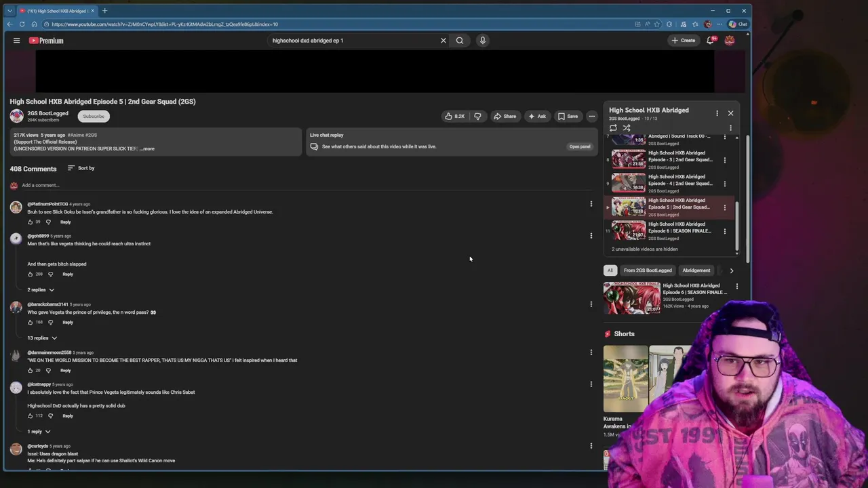
Task: Open browser tab list chevron
Action: pyautogui.click(x=9, y=11)
